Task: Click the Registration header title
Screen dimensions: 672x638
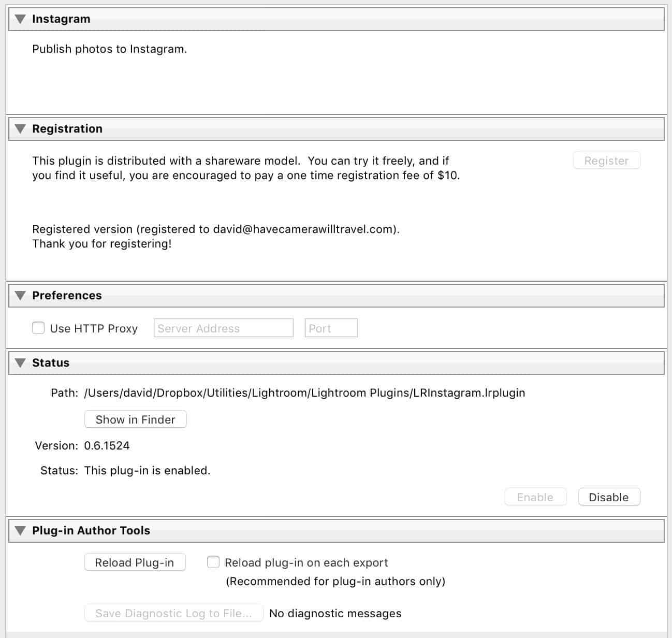Action: click(x=67, y=129)
